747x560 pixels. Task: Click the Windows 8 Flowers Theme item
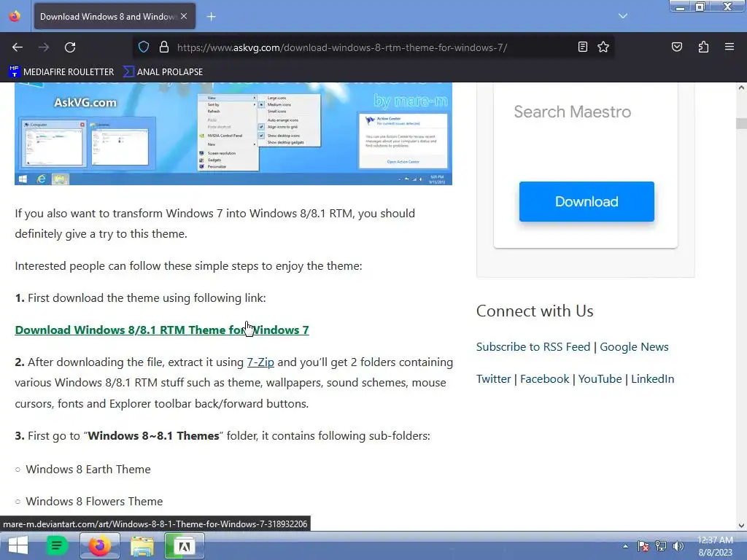point(94,502)
